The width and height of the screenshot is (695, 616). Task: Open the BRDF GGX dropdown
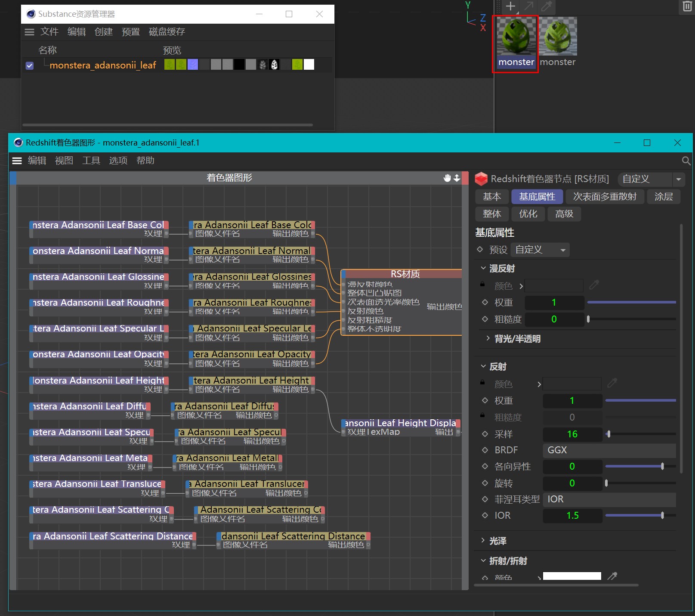tap(609, 450)
